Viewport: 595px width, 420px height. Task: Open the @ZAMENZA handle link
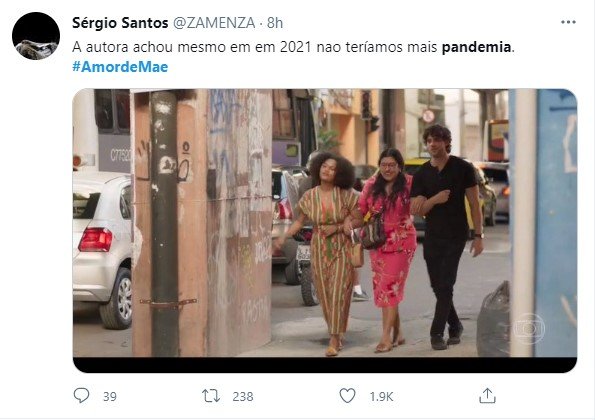[214, 23]
